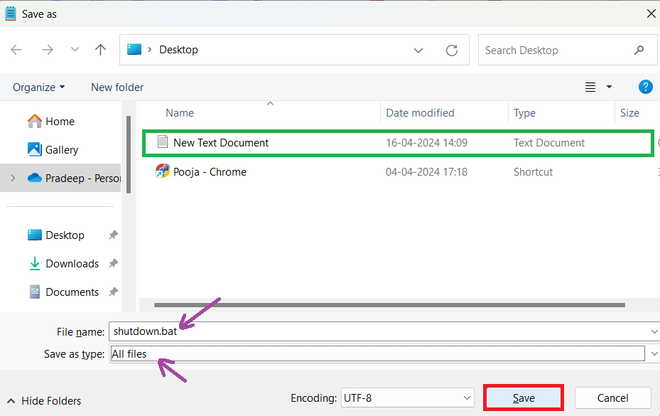Sort by the Name column header
This screenshot has height=416, width=660.
tap(180, 113)
